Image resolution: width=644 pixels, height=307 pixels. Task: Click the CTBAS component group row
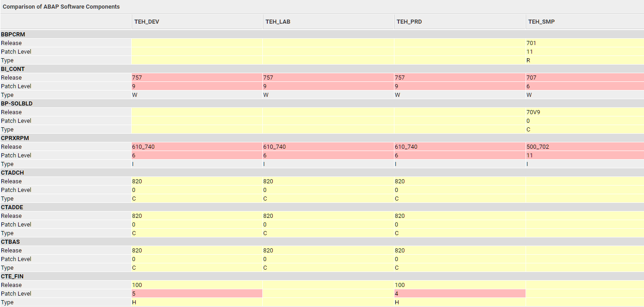(x=10, y=242)
